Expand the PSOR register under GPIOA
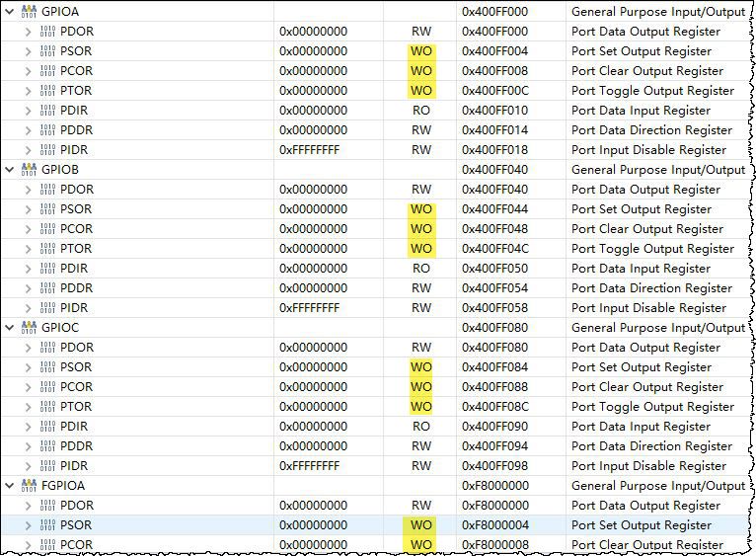Screen dimensions: 756x556 pos(28,51)
